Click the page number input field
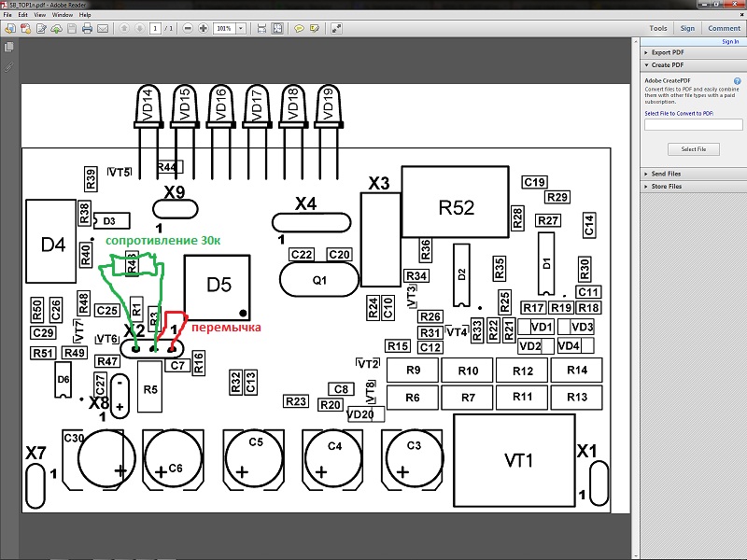 [x=155, y=29]
